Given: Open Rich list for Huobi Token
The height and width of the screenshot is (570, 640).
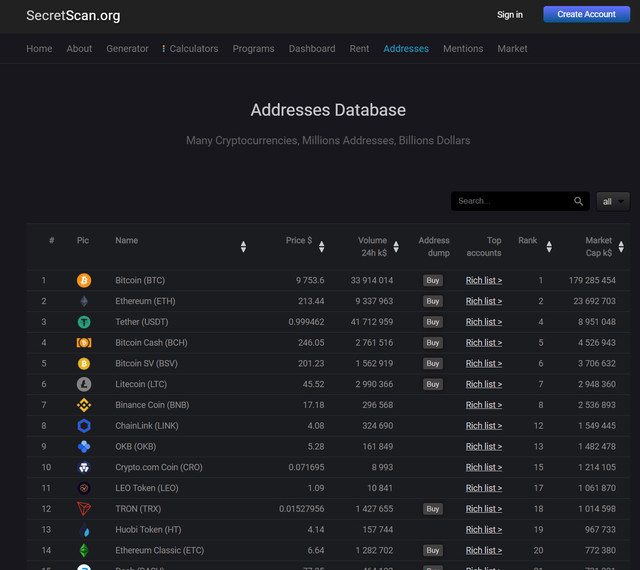Looking at the screenshot, I should 484,530.
